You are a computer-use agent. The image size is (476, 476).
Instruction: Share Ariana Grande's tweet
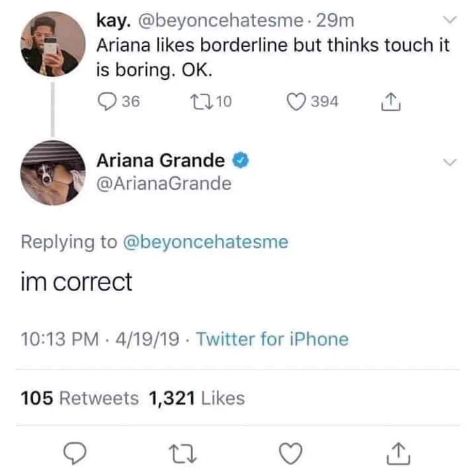(x=398, y=454)
